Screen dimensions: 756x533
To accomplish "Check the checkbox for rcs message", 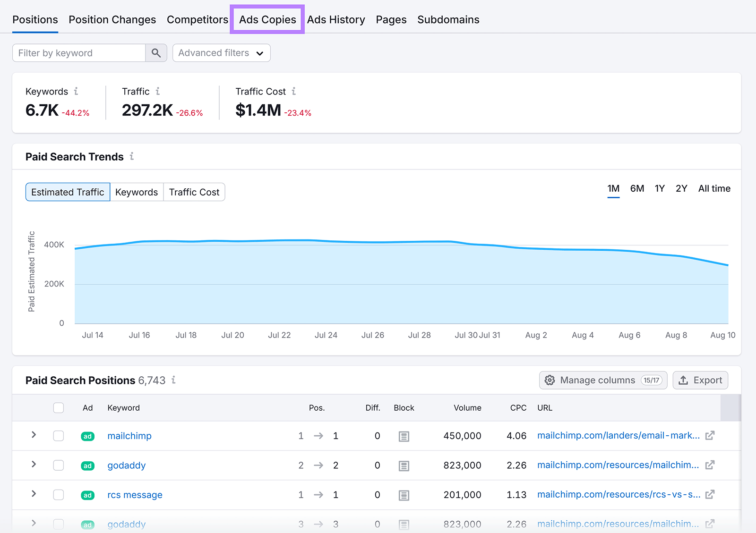I will tap(58, 495).
